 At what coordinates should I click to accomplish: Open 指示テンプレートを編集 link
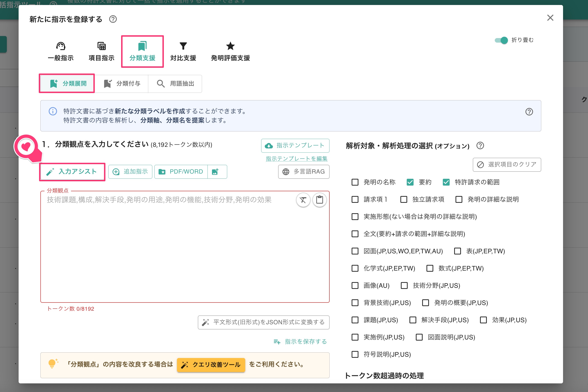pyautogui.click(x=296, y=159)
